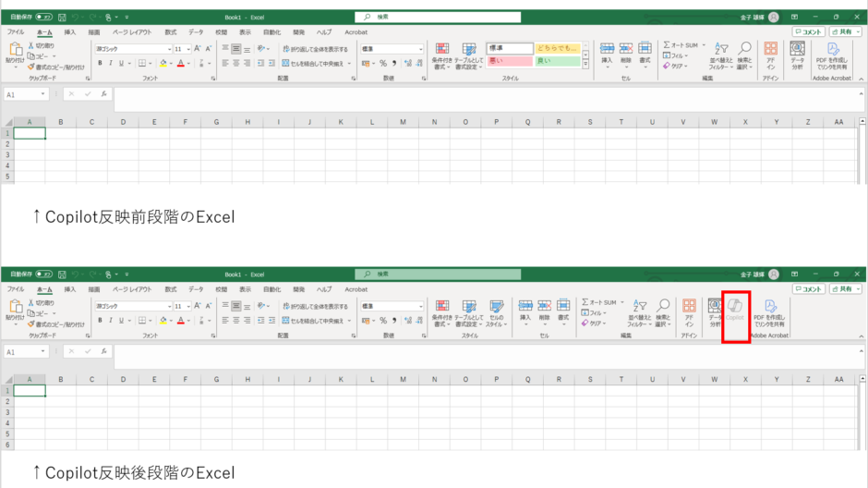Click create PDF and share link in the pre-Copilot Excel
Viewport: 868px width, 488px height.
tap(832, 56)
